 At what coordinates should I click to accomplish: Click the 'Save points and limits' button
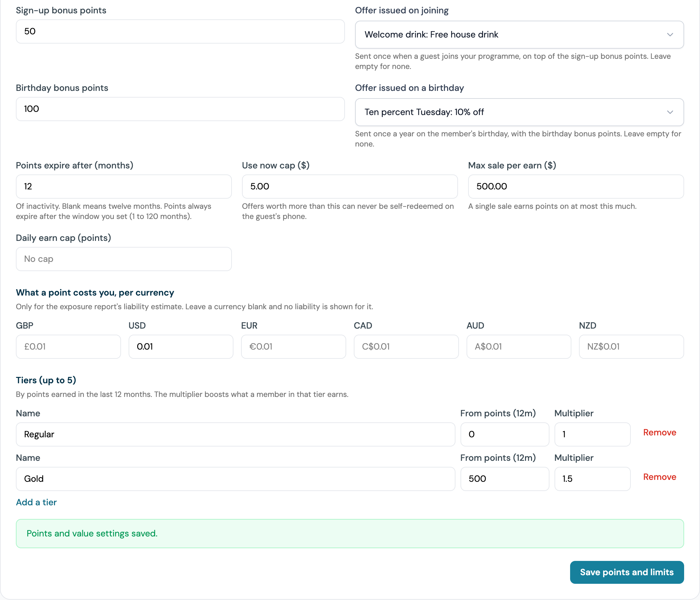627,572
